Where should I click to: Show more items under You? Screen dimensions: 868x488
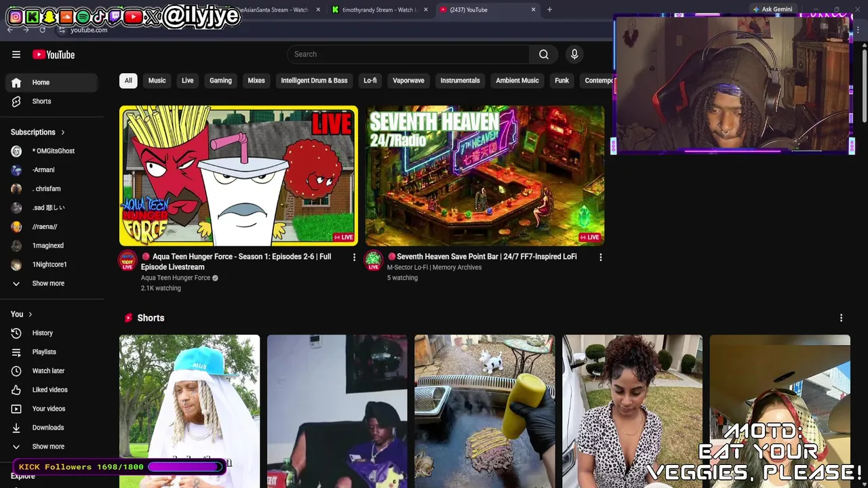coord(52,447)
